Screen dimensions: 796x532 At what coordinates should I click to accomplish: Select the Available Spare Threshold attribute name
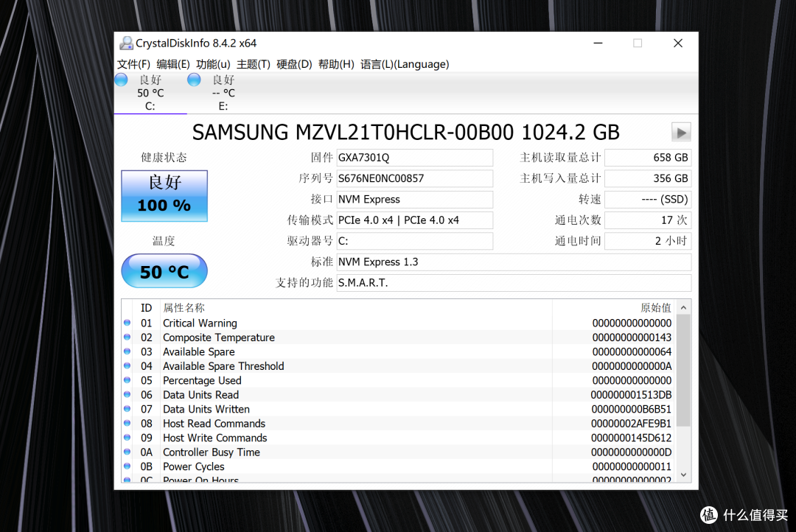(x=223, y=366)
